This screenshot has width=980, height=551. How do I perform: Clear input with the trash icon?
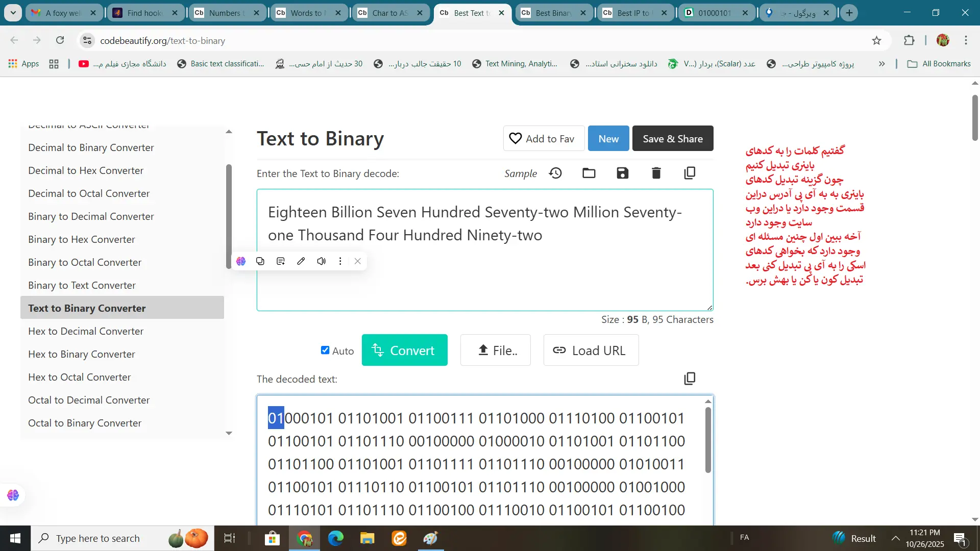click(x=656, y=173)
